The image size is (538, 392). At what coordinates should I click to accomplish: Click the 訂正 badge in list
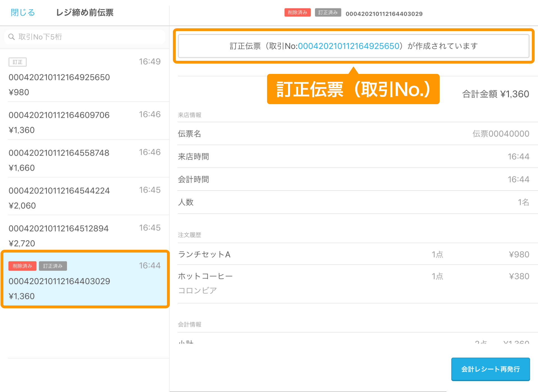point(17,62)
